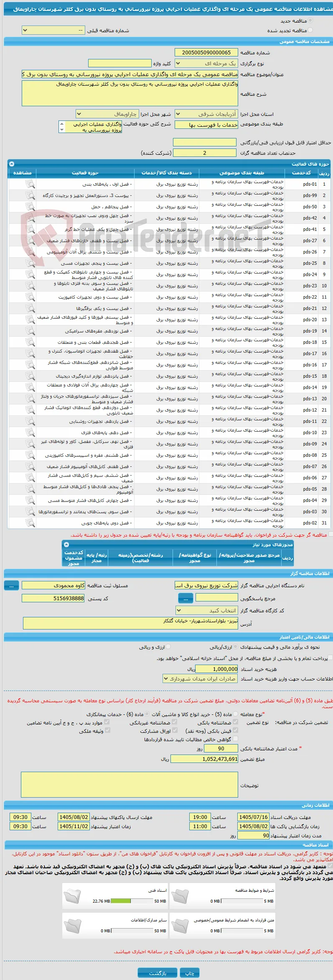
Task: Click browse button beside مرجع پاسخگویی
Action: (186, 599)
